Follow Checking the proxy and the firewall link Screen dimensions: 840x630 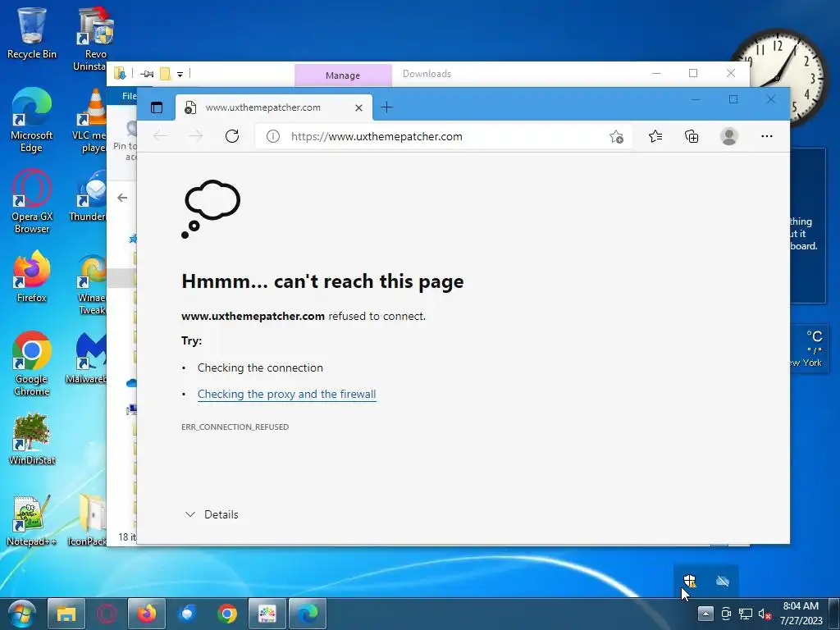tap(286, 395)
